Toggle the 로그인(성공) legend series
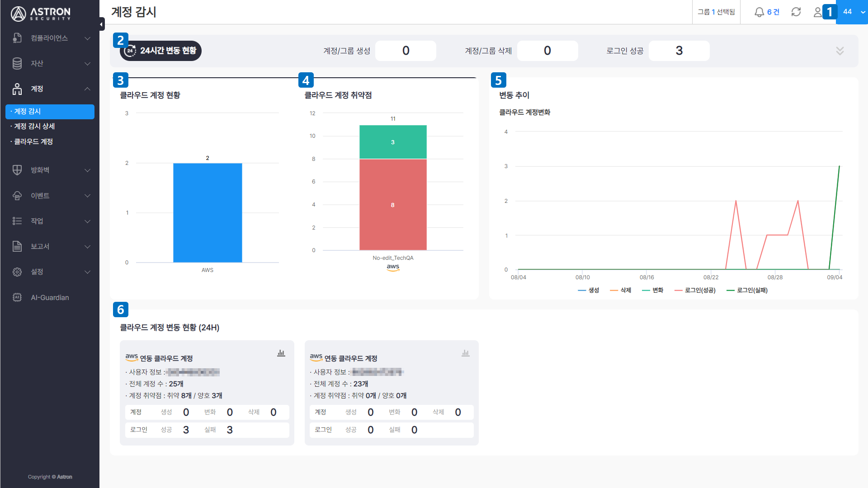868x488 pixels. tap(695, 290)
